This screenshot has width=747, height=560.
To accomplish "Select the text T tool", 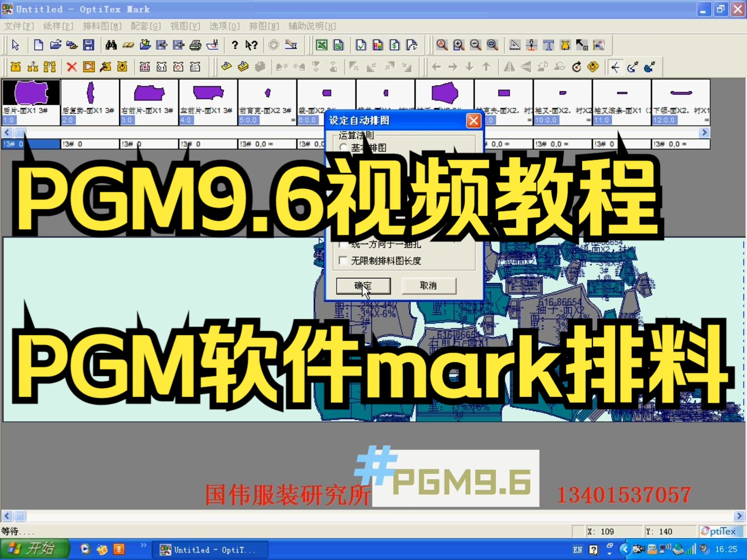I will coord(548,45).
